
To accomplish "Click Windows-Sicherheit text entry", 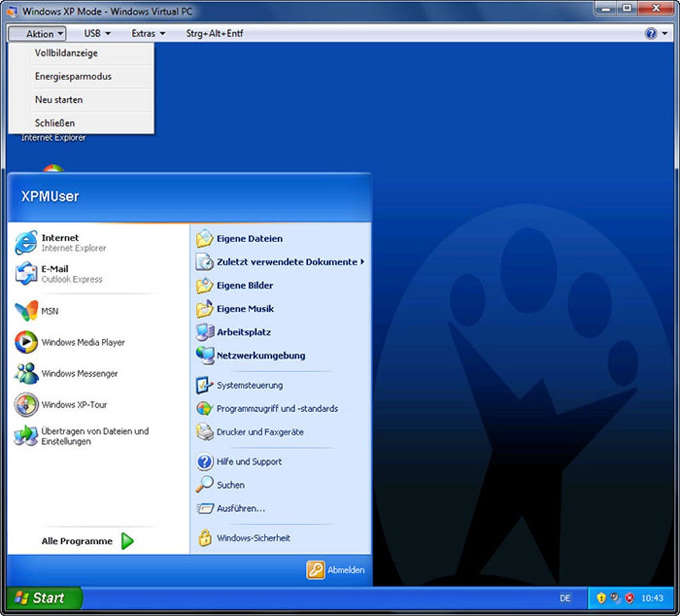I will (253, 538).
